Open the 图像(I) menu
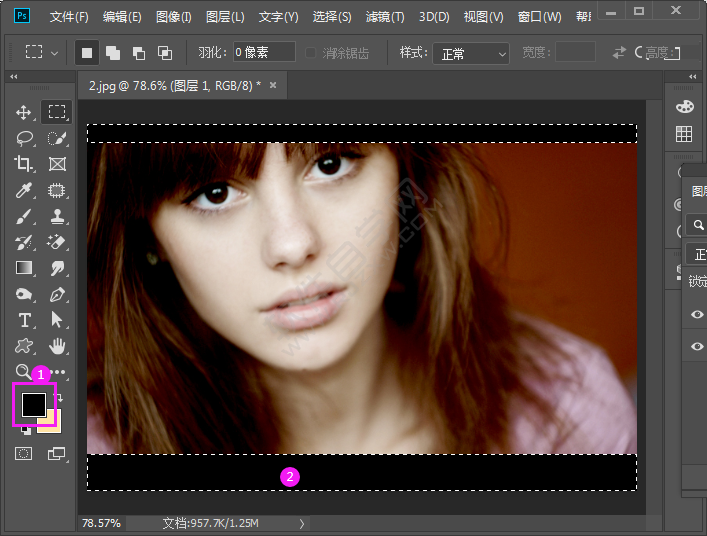Screen dimensions: 707x536 click(173, 17)
